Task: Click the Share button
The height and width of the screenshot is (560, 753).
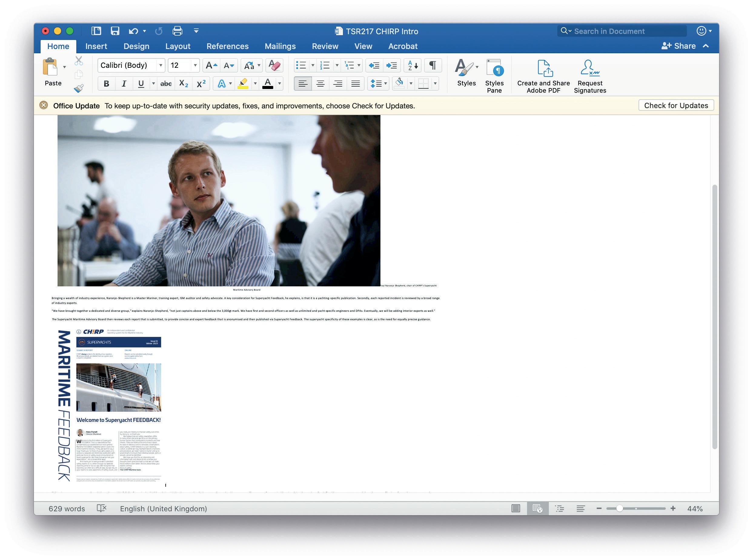Action: pos(678,46)
